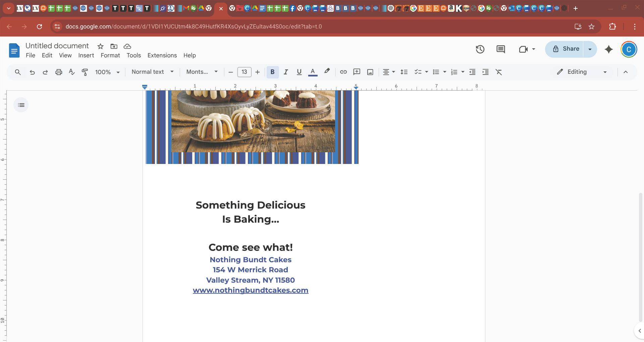Open the Editing mode dropdown
644x342 pixels.
coord(582,72)
